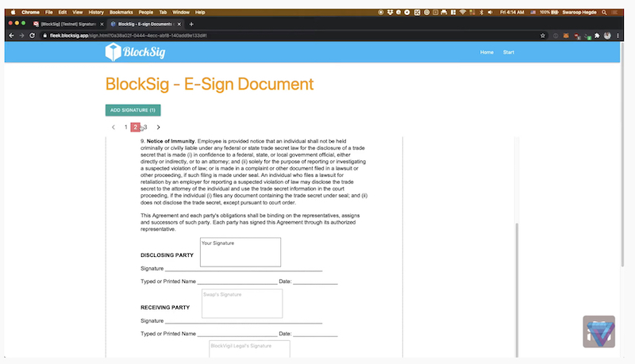
Task: Select page 1 in pagination
Action: (x=126, y=127)
